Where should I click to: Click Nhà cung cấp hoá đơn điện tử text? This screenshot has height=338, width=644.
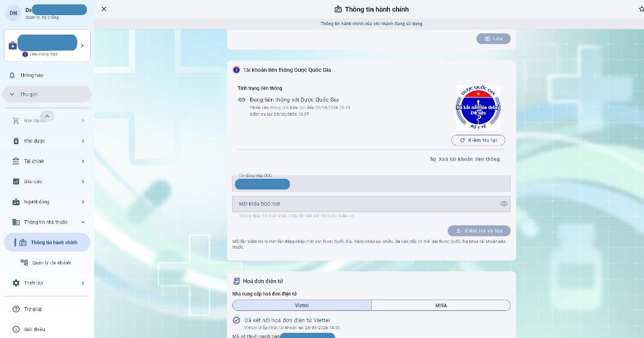point(265,294)
